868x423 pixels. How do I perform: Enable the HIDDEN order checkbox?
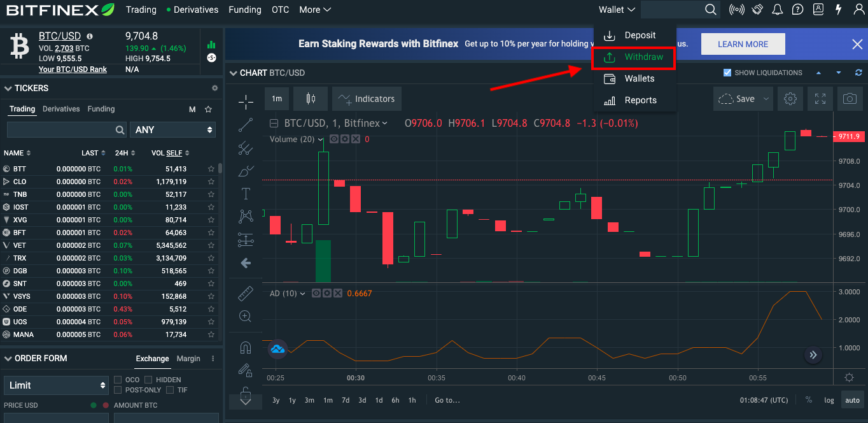click(x=150, y=380)
